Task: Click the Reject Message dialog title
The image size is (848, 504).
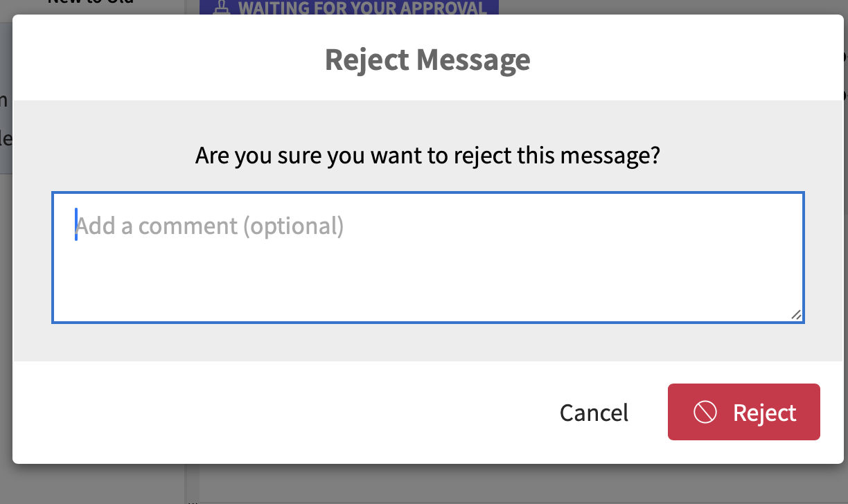Action: [427, 60]
